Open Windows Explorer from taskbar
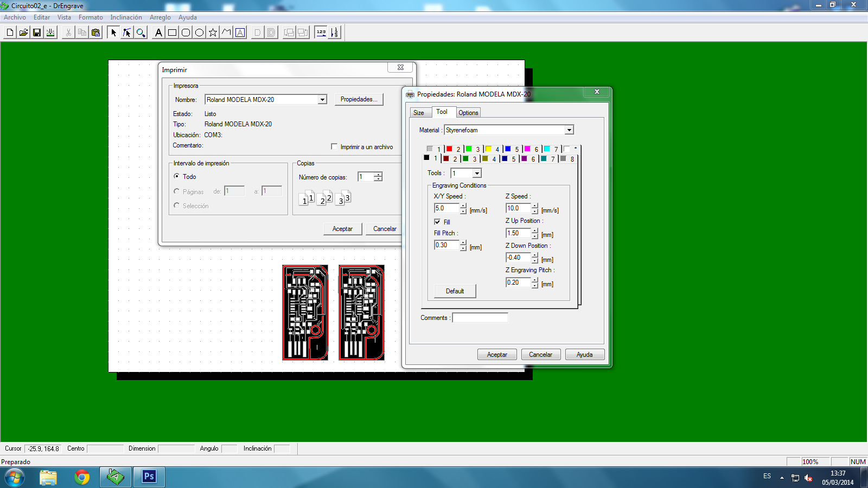This screenshot has width=868, height=488. click(x=48, y=477)
